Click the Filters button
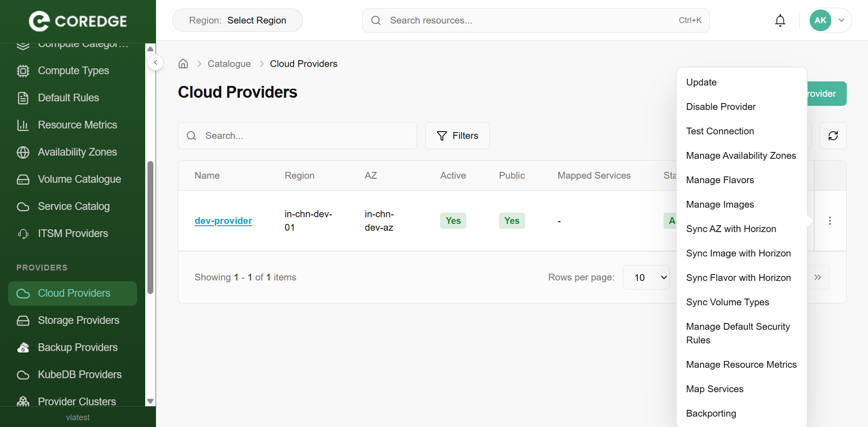Viewport: 868px width, 427px height. coord(457,136)
